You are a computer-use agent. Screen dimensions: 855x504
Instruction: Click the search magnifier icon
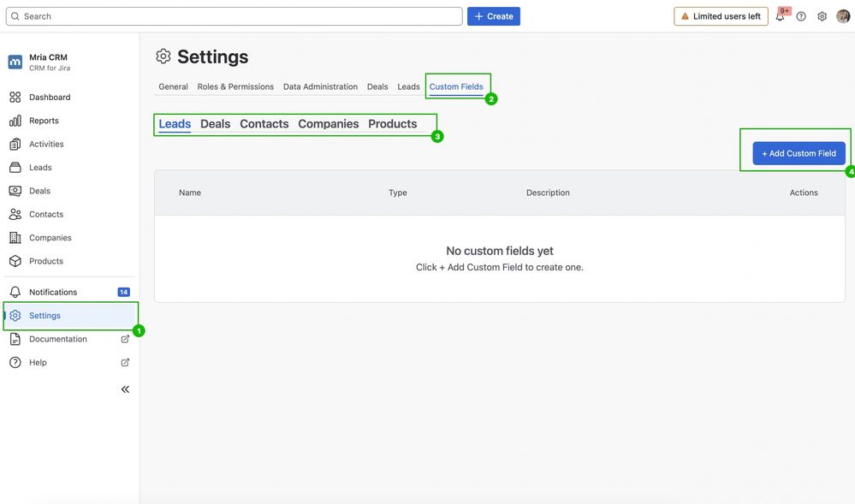pos(15,16)
